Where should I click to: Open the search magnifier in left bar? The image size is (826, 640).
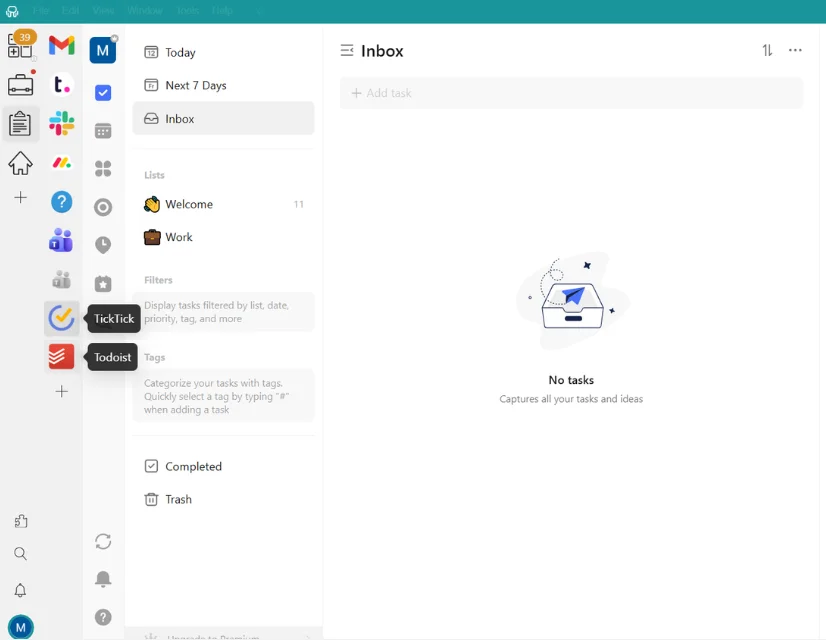[21, 554]
